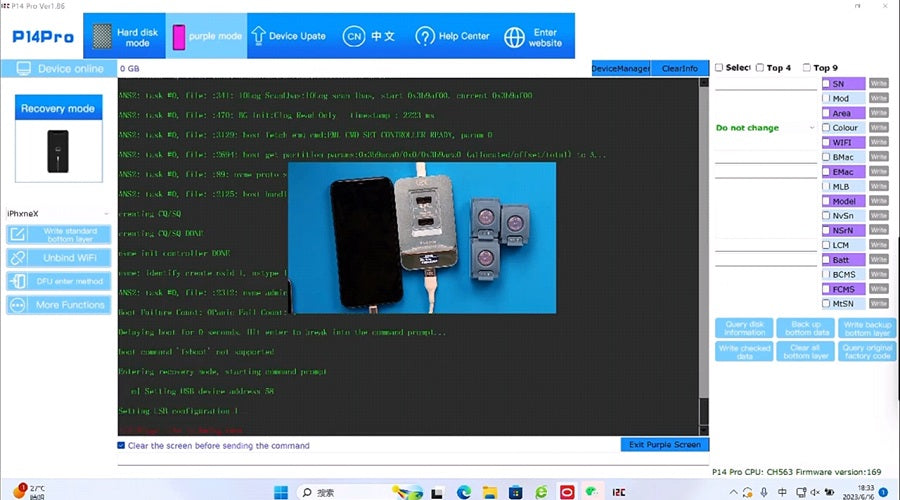This screenshot has width=900, height=500.
Task: Switch to Hard disk mode
Action: pos(123,37)
